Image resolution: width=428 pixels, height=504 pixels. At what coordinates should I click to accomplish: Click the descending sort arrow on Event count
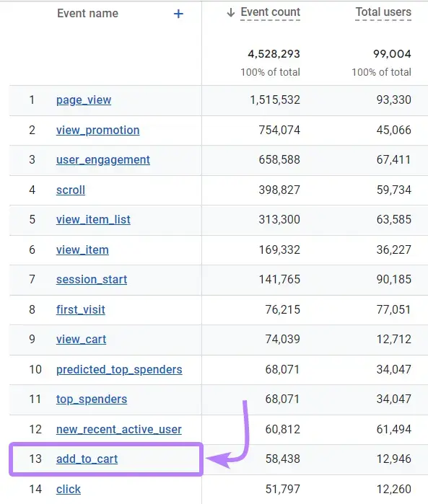[230, 12]
